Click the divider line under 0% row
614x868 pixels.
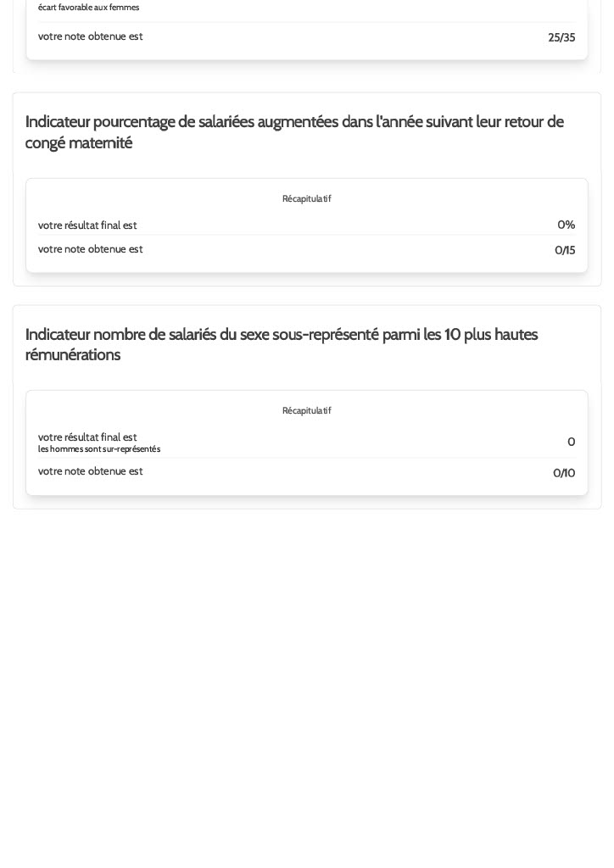pyautogui.click(x=307, y=235)
